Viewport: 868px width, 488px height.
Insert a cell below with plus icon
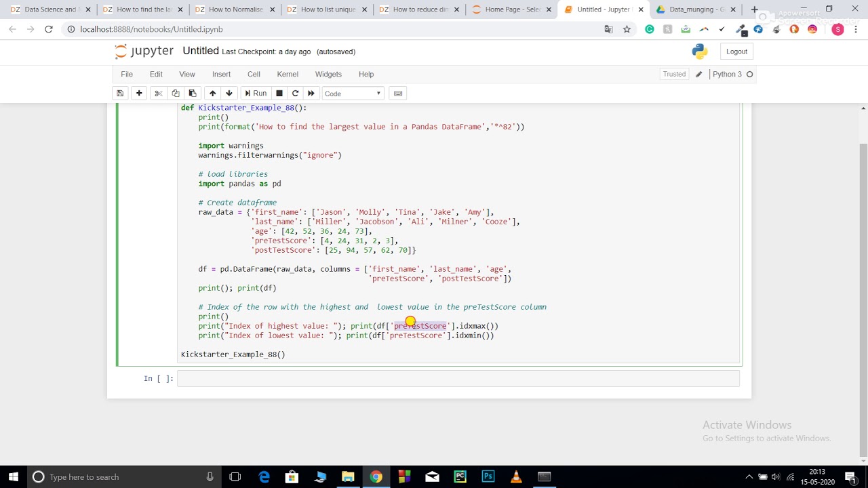(139, 94)
